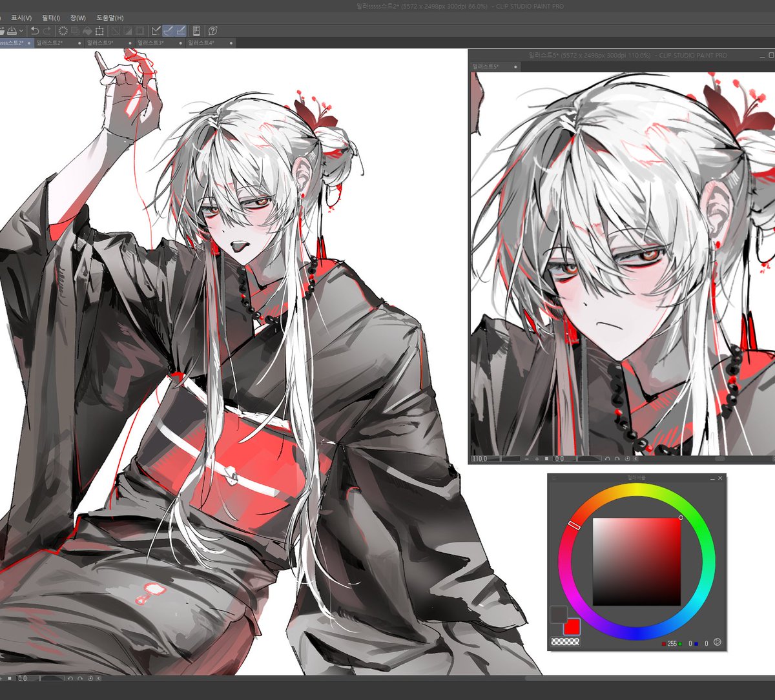Click the saturation square in the color wheel panel
775x700 pixels.
tap(637, 561)
